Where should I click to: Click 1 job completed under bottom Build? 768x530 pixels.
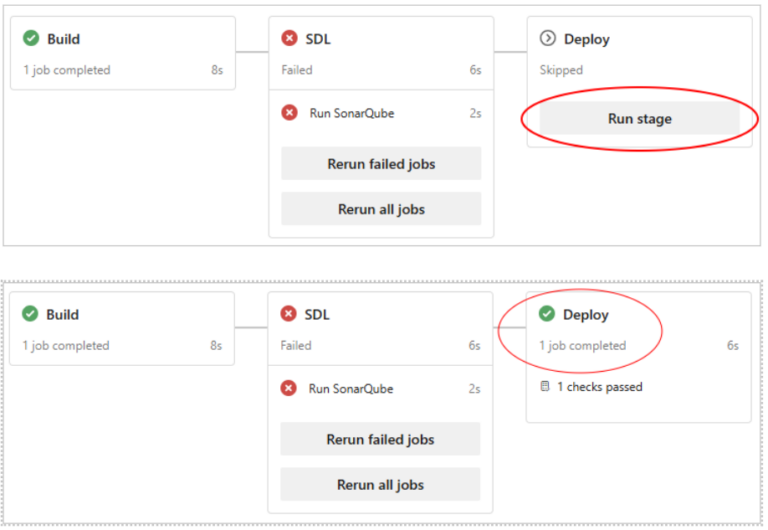pos(66,345)
